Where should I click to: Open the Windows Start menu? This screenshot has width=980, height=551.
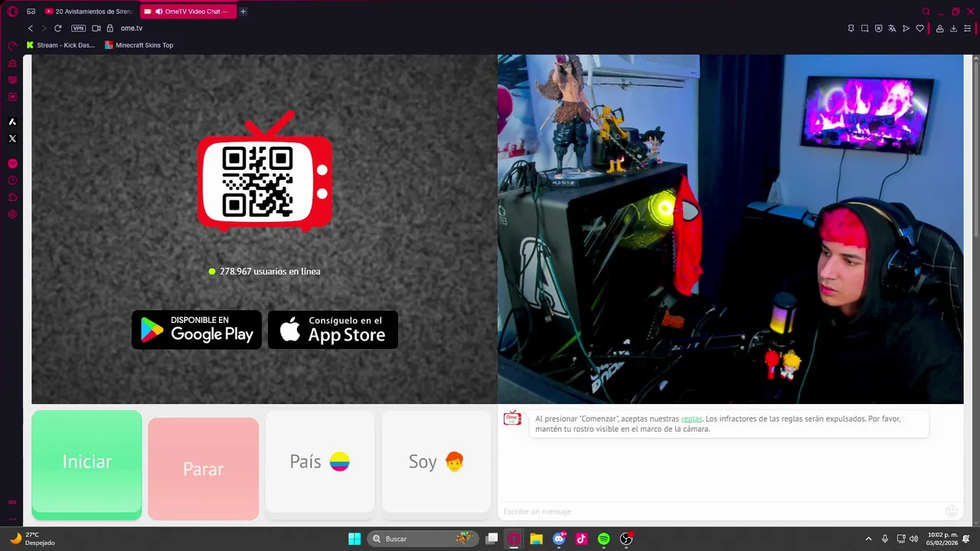point(354,539)
